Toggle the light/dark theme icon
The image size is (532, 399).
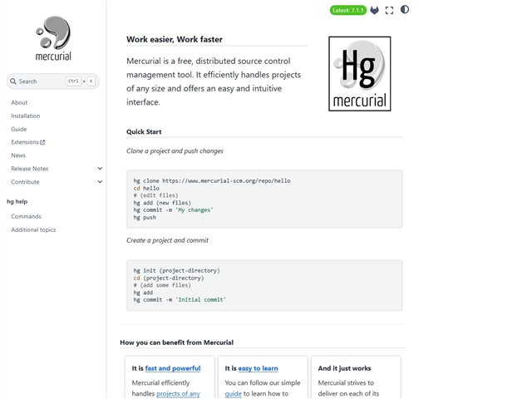pyautogui.click(x=405, y=10)
